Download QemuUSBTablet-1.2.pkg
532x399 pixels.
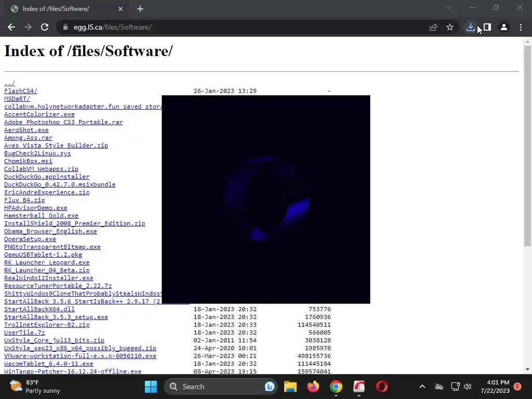coord(43,255)
